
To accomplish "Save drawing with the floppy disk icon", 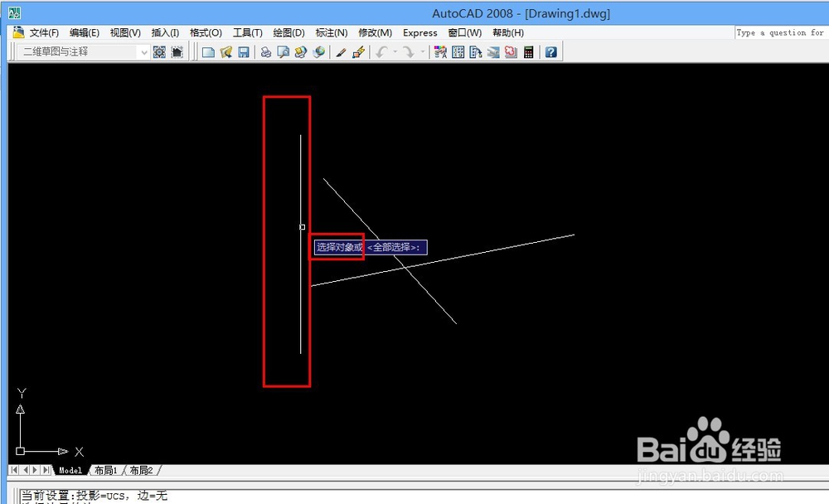I will click(243, 52).
